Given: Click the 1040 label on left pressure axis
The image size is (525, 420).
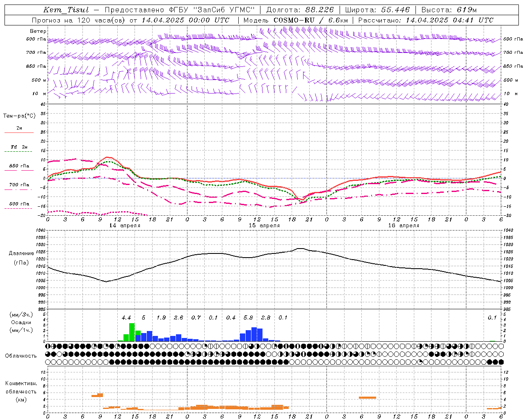Looking at the screenshot, I should 40,231.
